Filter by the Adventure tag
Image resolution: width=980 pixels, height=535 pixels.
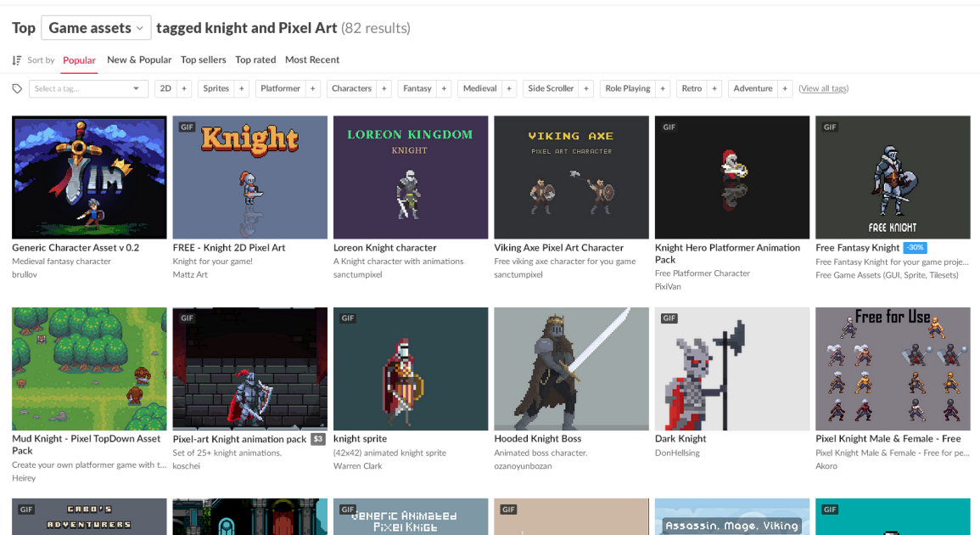click(x=753, y=89)
